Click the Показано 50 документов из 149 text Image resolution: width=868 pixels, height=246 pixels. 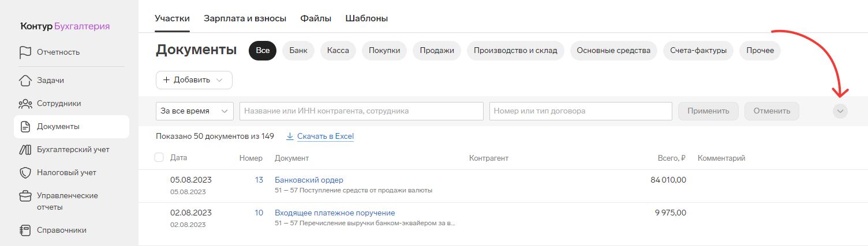(215, 137)
